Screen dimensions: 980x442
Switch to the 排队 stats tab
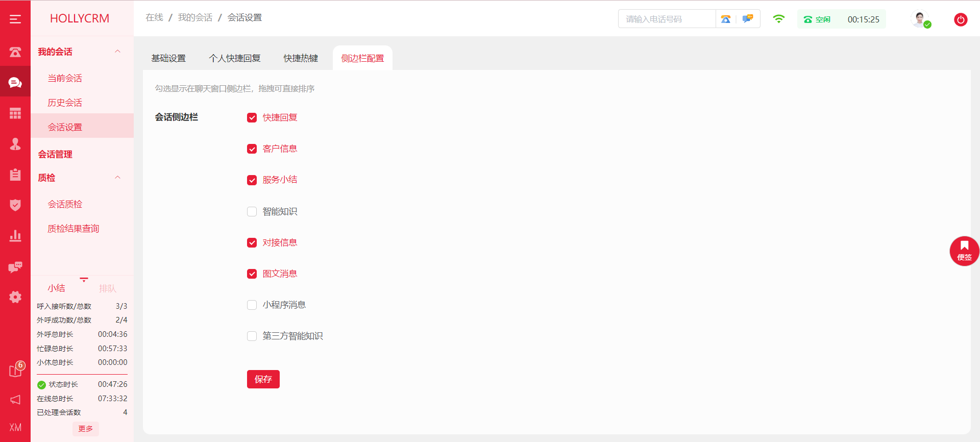[x=108, y=289]
